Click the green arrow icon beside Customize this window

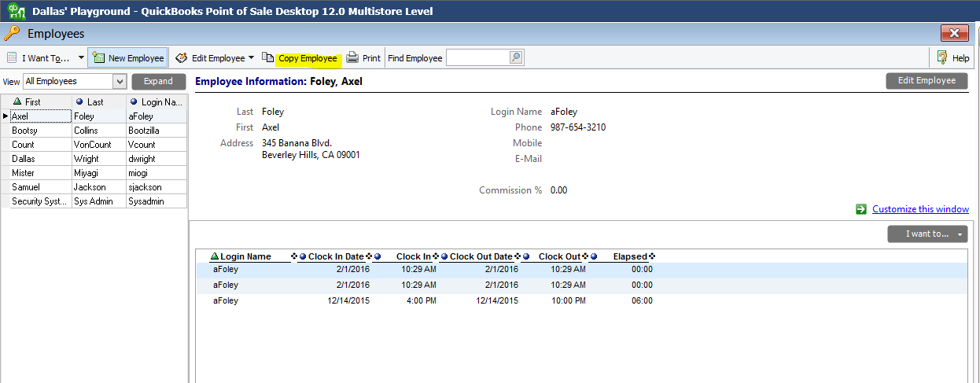(x=860, y=208)
